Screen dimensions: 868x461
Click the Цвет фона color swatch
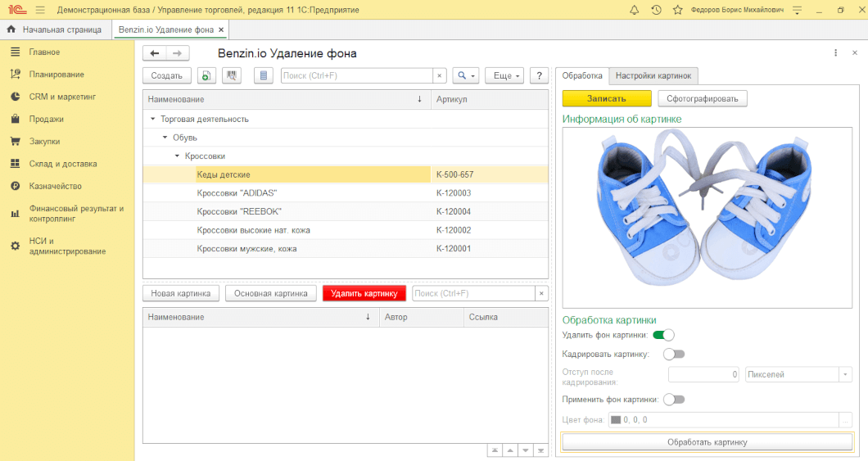coord(616,420)
